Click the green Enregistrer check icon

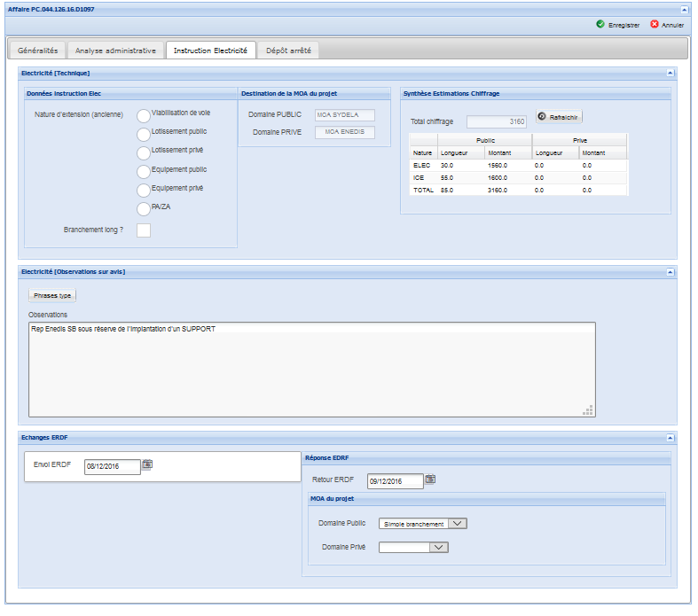pyautogui.click(x=600, y=24)
